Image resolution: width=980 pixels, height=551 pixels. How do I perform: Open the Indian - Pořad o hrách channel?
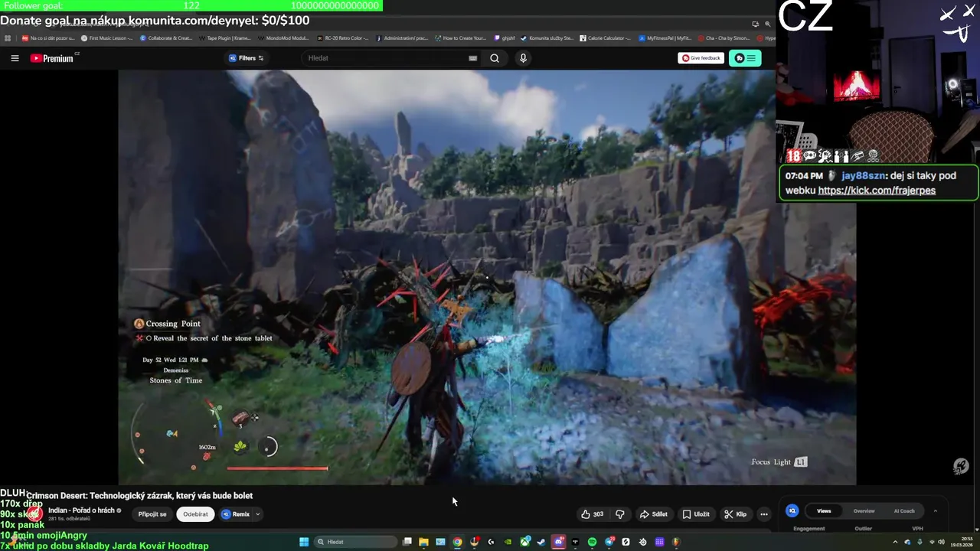pyautogui.click(x=81, y=510)
